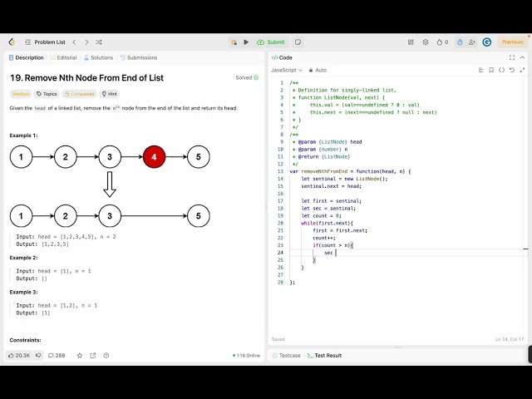
Task: View the streak flame counter
Action: (442, 42)
